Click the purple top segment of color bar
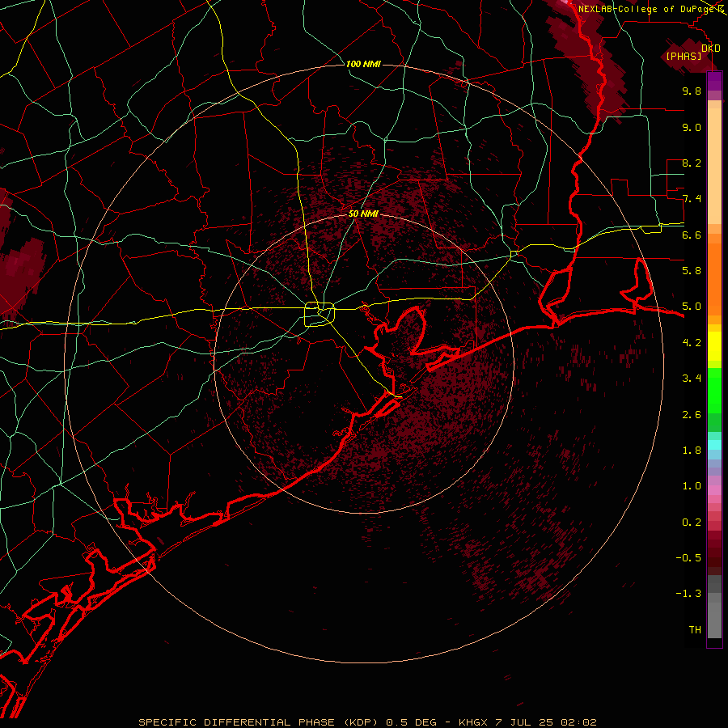The image size is (728, 728). point(714,81)
